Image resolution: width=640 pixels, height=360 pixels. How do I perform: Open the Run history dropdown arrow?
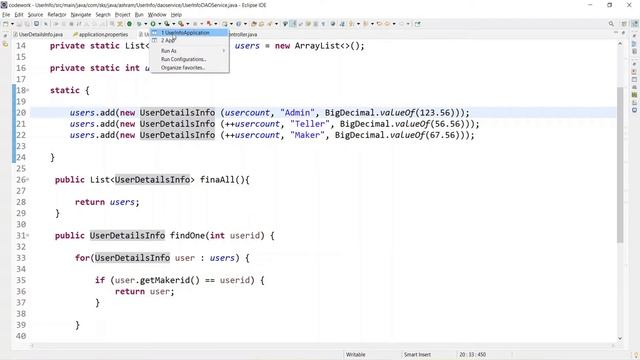pos(160,24)
